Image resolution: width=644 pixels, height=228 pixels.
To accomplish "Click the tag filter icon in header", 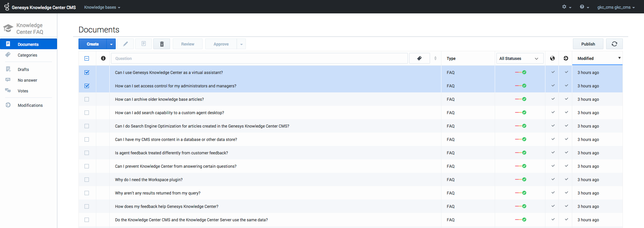I will tap(419, 58).
